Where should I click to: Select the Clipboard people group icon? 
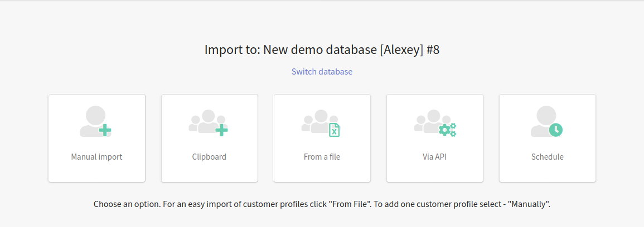point(208,122)
